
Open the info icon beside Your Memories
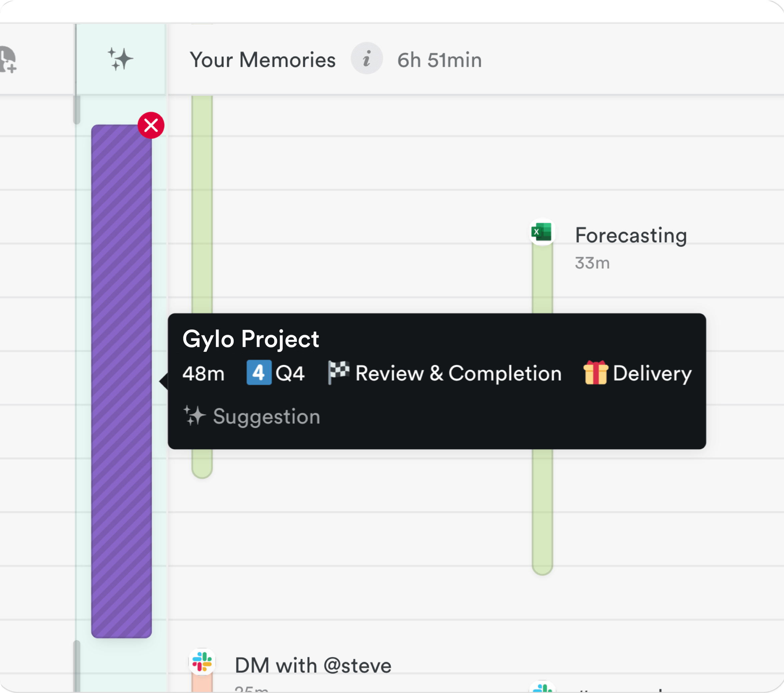coord(367,59)
